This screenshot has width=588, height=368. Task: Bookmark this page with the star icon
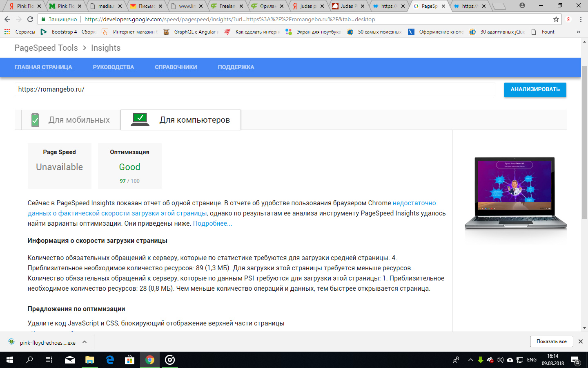[556, 19]
